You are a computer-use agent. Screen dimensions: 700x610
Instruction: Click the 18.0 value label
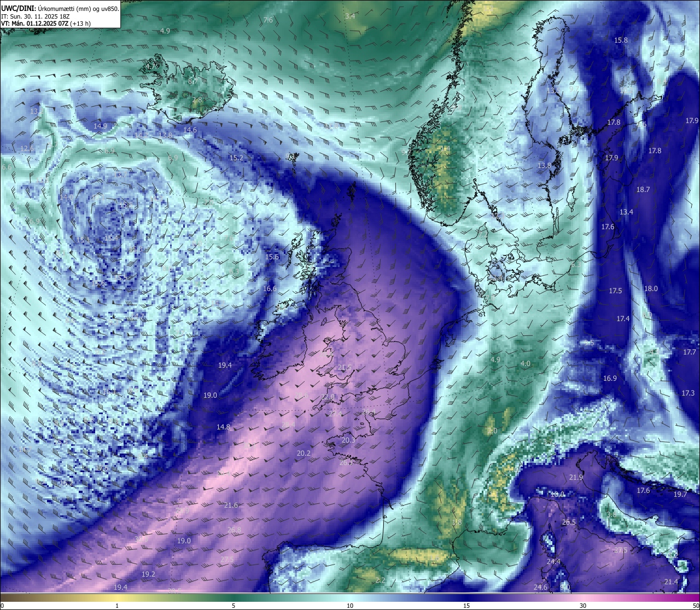(651, 288)
